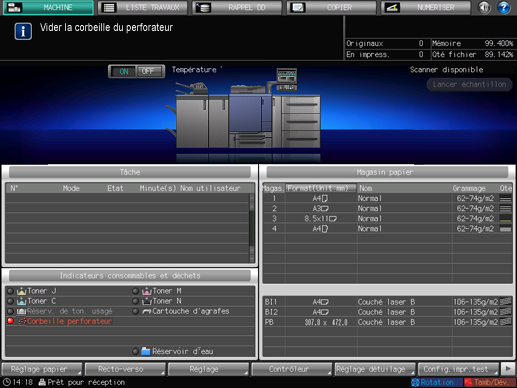The height and width of the screenshot is (388, 517).
Task: Open the Contrôleur button
Action: [292, 369]
